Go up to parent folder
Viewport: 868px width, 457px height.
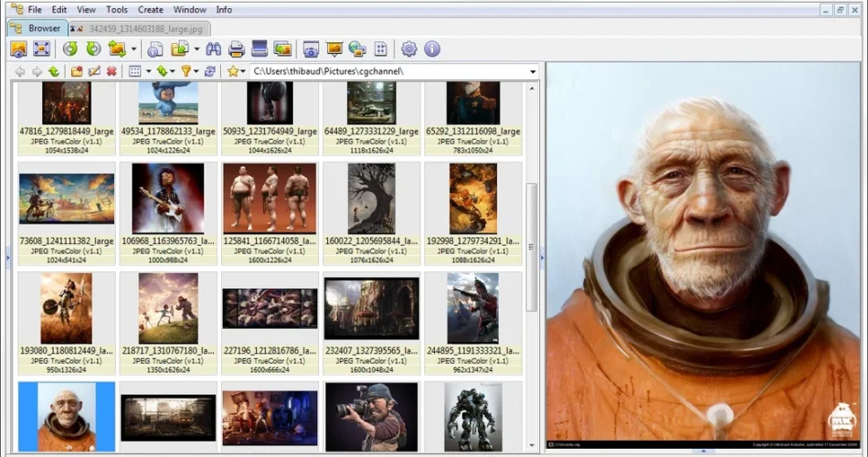coord(54,71)
